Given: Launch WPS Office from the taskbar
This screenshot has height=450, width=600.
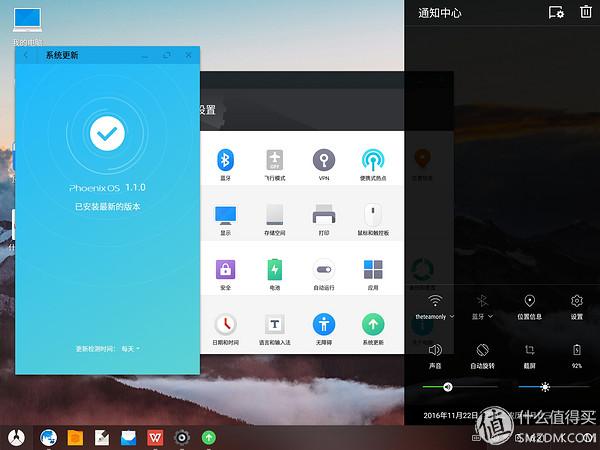Looking at the screenshot, I should point(155,438).
